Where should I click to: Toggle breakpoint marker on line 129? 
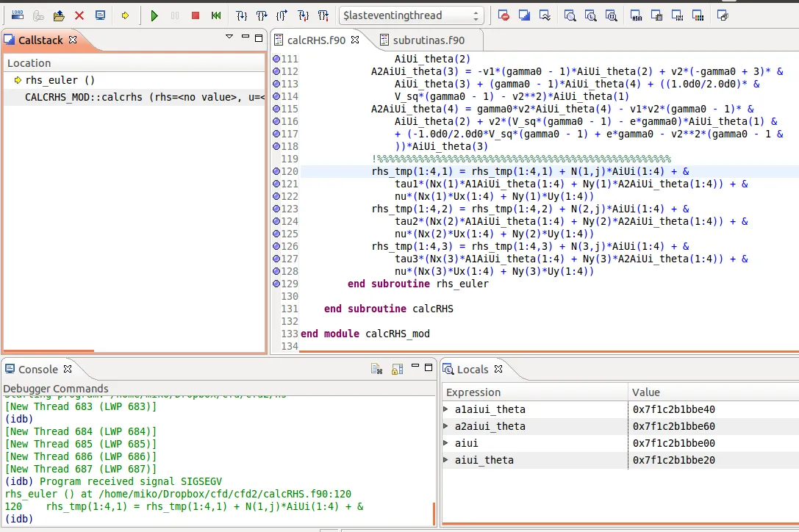[276, 284]
